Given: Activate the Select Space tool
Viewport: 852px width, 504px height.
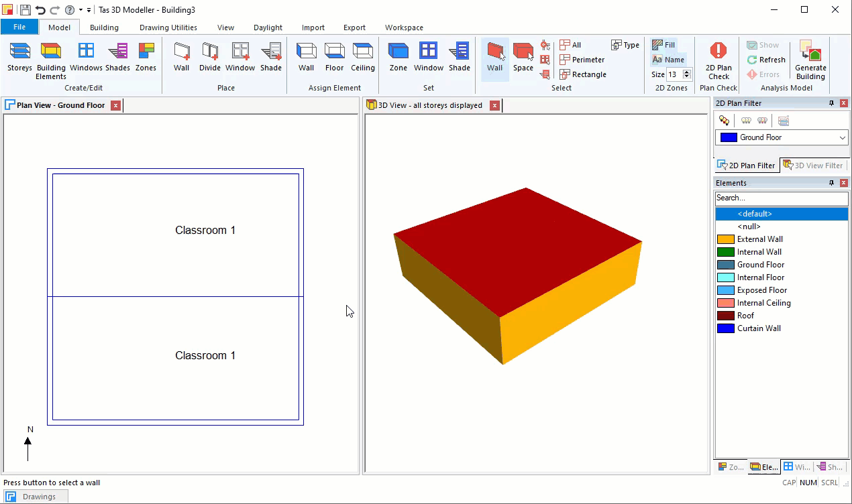Looking at the screenshot, I should tap(523, 57).
